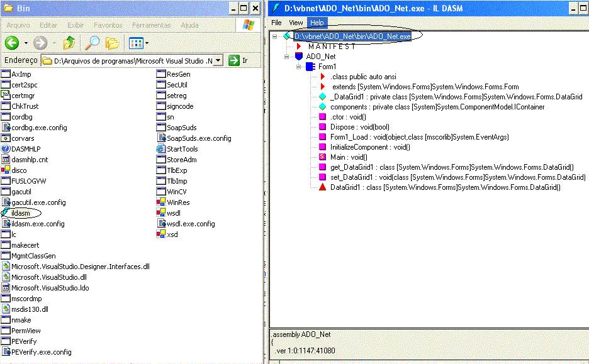Open Help menu in IL DASM
Viewport: 589px width, 364px height.
pyautogui.click(x=317, y=23)
